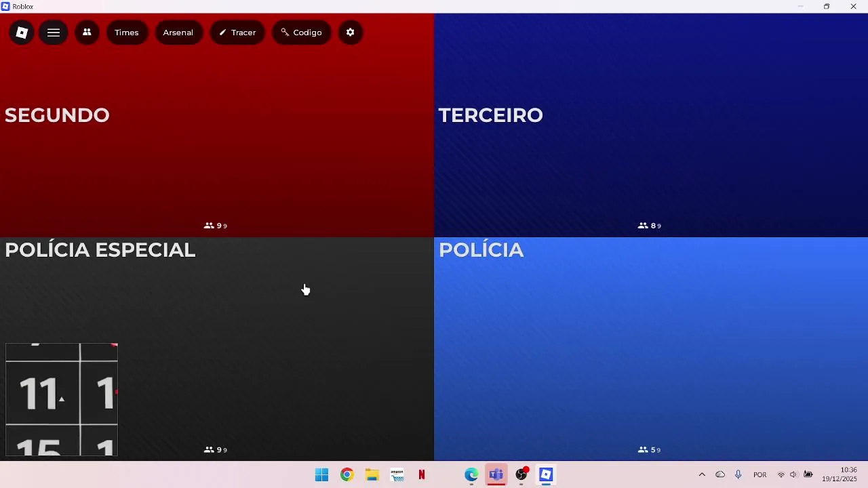Click the player count on POLÍCIA panel
This screenshot has width=868, height=488.
(650, 450)
